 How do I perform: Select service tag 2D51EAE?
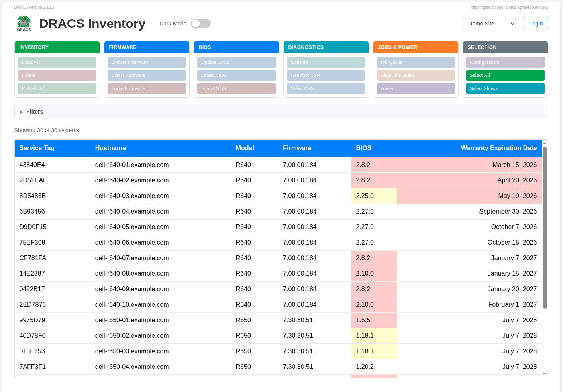coord(33,180)
